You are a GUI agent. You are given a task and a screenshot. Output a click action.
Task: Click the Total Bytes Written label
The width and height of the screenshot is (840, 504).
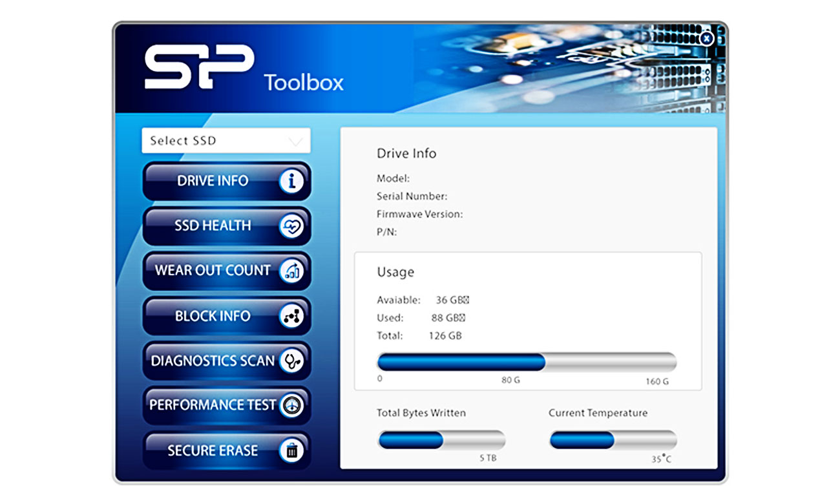tap(421, 413)
